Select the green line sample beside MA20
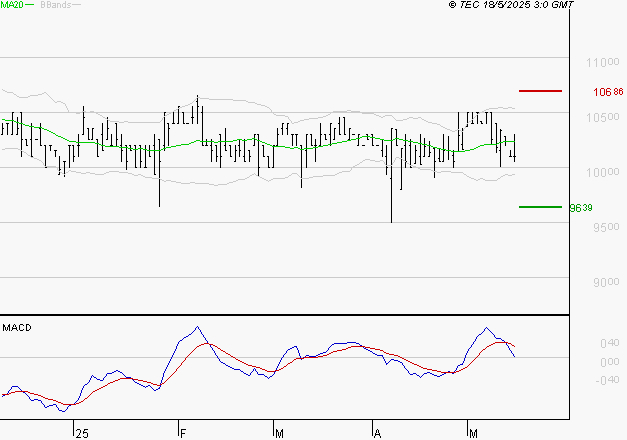 pyautogui.click(x=29, y=6)
